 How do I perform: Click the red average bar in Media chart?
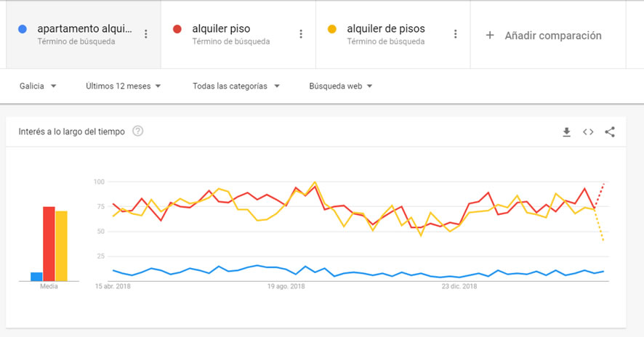[49, 244]
